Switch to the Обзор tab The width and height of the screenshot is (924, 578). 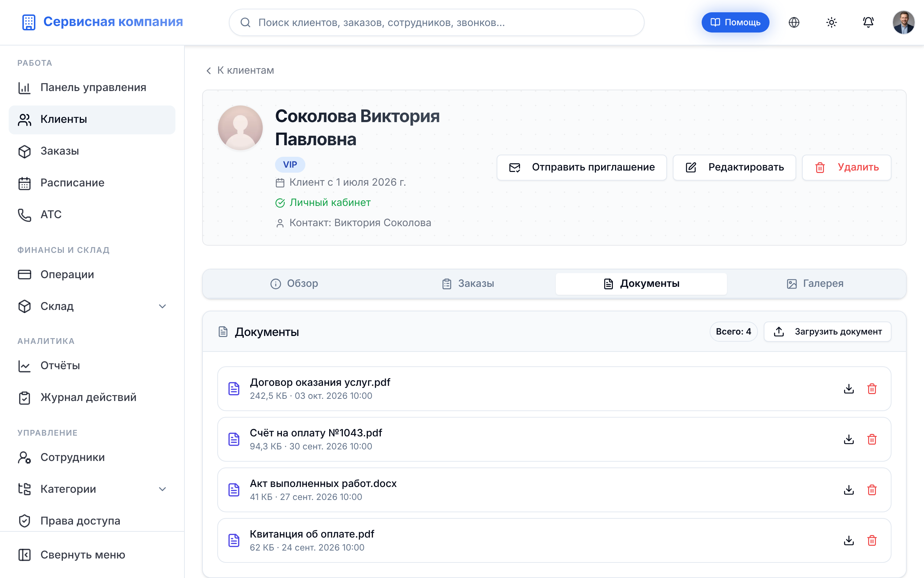coord(294,284)
